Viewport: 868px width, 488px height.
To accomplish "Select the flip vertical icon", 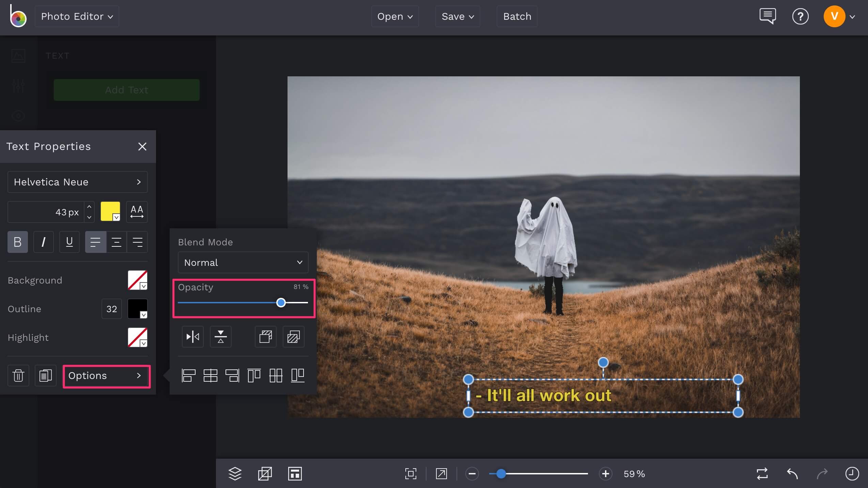I will pyautogui.click(x=220, y=337).
